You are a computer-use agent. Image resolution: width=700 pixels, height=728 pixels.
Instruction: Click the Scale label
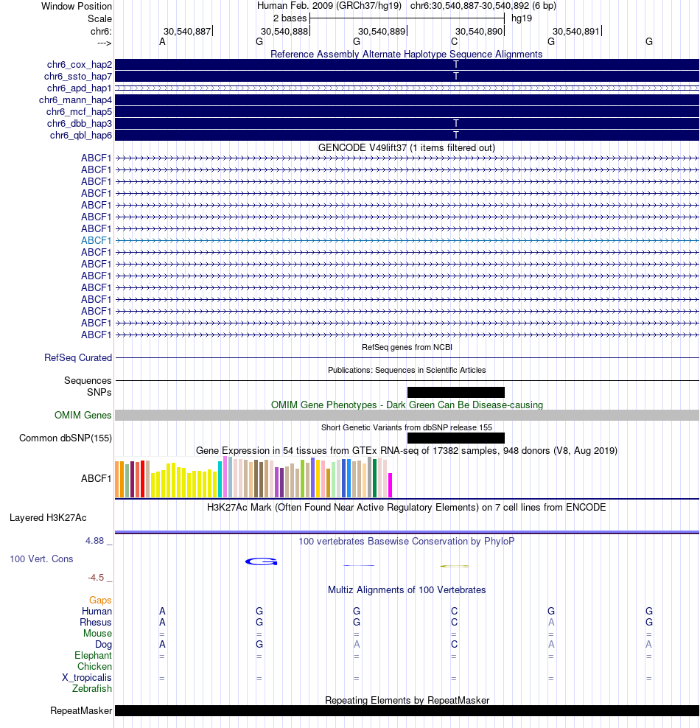[x=99, y=18]
